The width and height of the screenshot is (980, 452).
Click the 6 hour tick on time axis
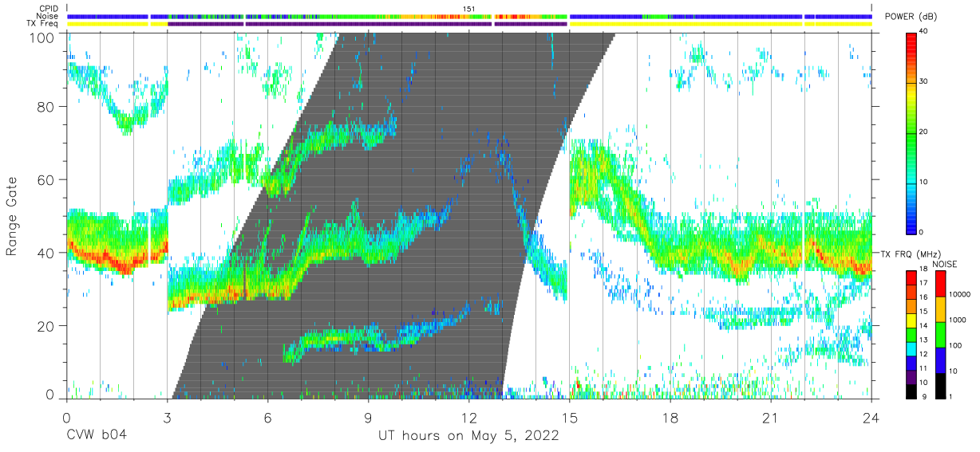pyautogui.click(x=268, y=418)
